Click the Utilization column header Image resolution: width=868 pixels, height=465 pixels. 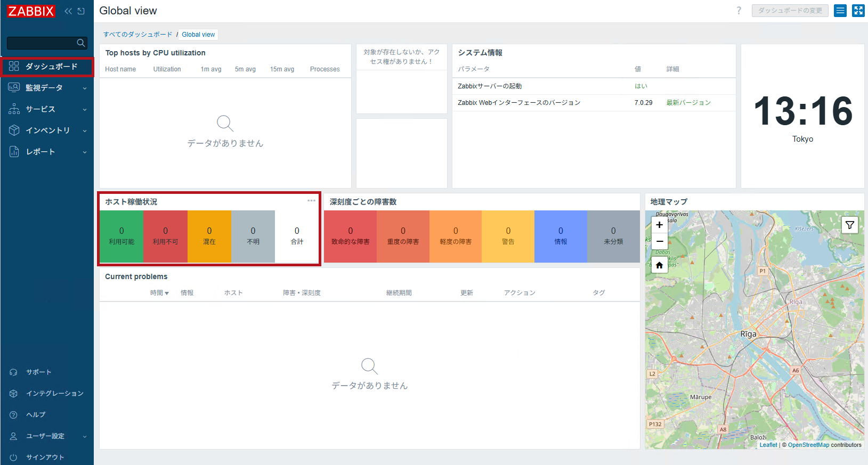pyautogui.click(x=167, y=69)
